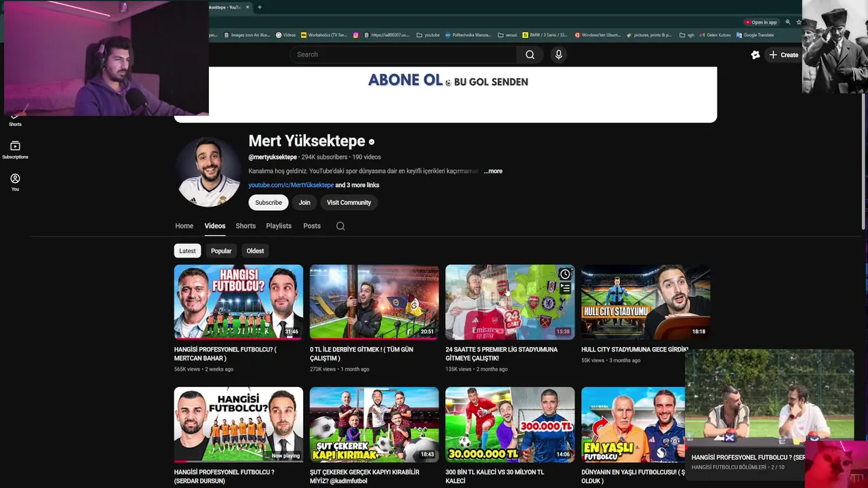Open title 0 TL İLE DERBİYE GİTMEK

pyautogui.click(x=361, y=354)
